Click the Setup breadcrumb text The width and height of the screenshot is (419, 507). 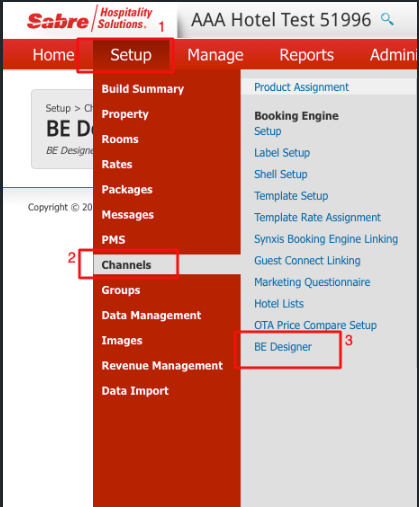pos(58,108)
